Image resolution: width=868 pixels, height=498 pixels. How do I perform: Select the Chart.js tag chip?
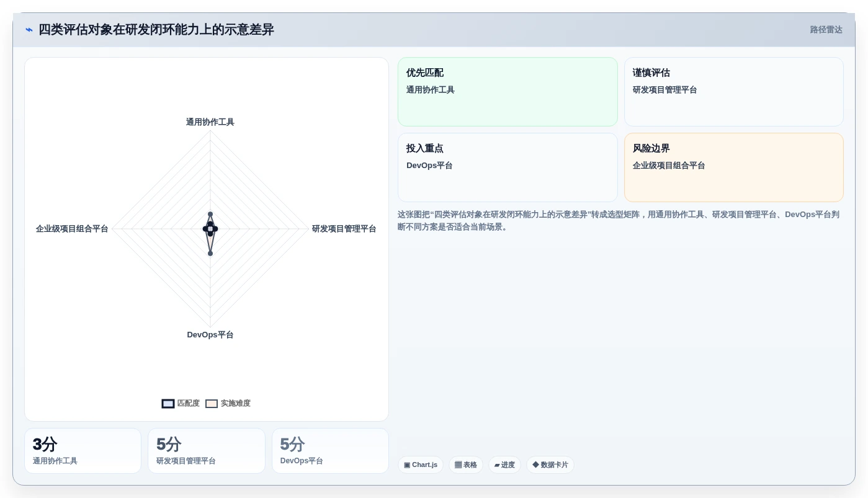[421, 465]
